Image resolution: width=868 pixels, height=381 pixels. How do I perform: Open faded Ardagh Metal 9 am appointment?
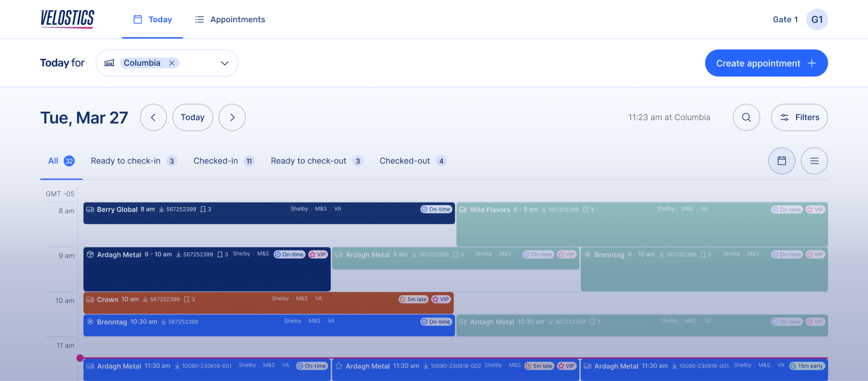point(456,258)
